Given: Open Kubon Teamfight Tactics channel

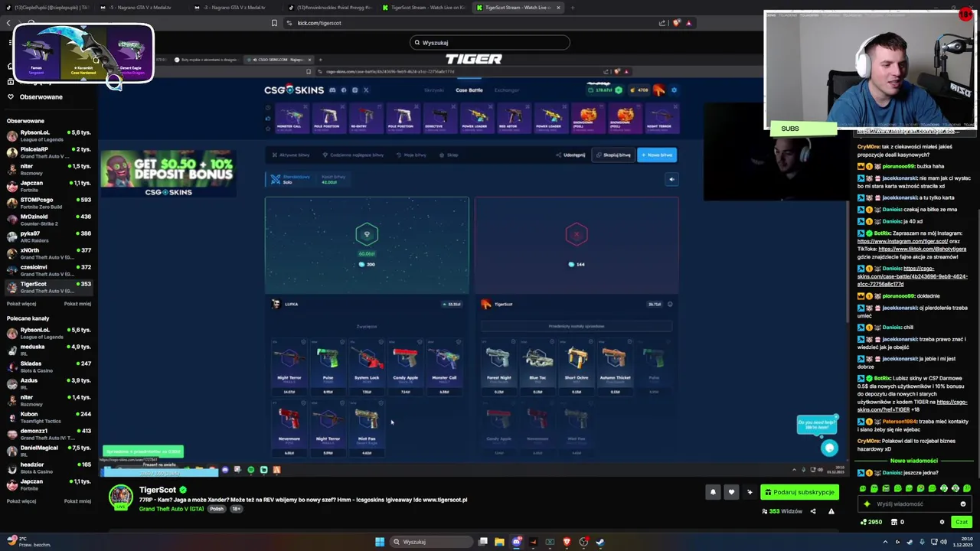Looking at the screenshot, I should (48, 417).
